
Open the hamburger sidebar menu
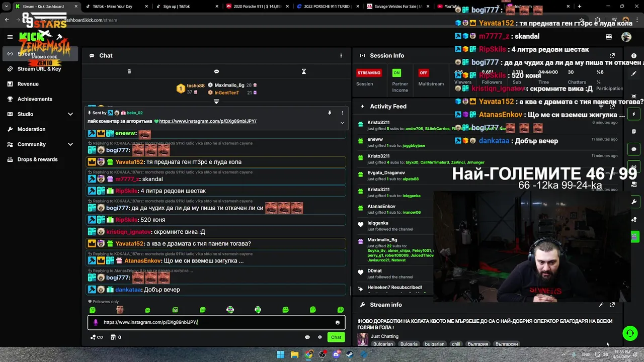click(x=10, y=37)
